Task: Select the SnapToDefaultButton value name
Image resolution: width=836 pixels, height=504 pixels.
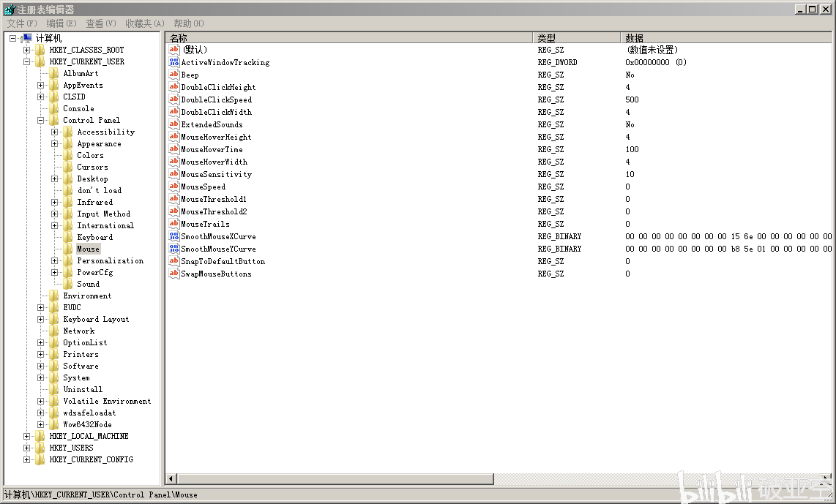Action: click(x=223, y=262)
